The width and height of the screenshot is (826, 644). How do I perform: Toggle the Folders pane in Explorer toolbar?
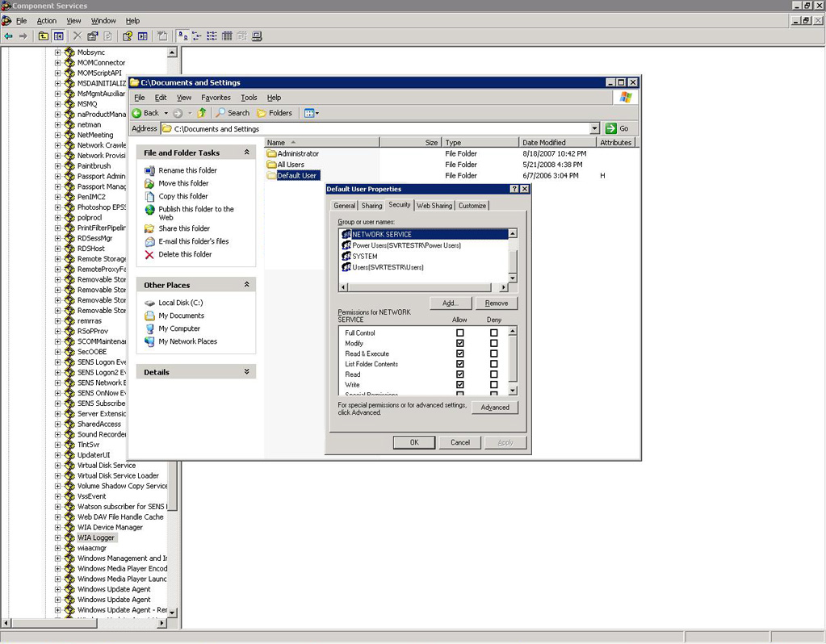[274, 113]
